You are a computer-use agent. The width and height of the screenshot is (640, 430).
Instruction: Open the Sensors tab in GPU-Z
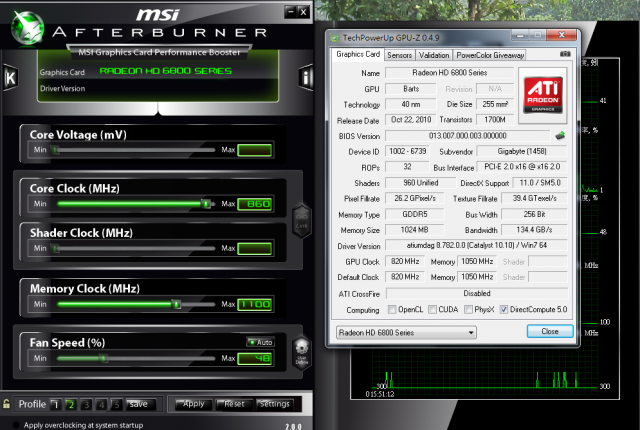point(399,55)
